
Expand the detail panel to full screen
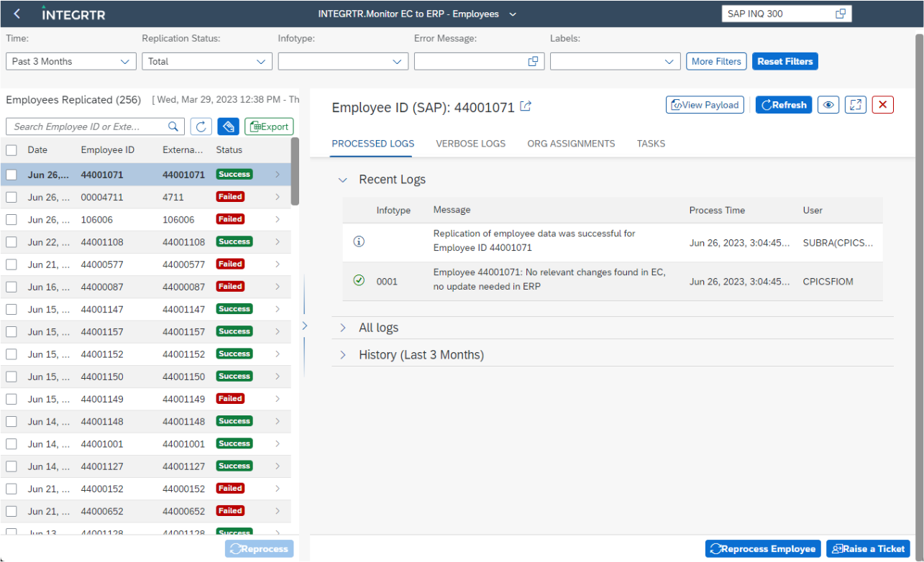[856, 105]
